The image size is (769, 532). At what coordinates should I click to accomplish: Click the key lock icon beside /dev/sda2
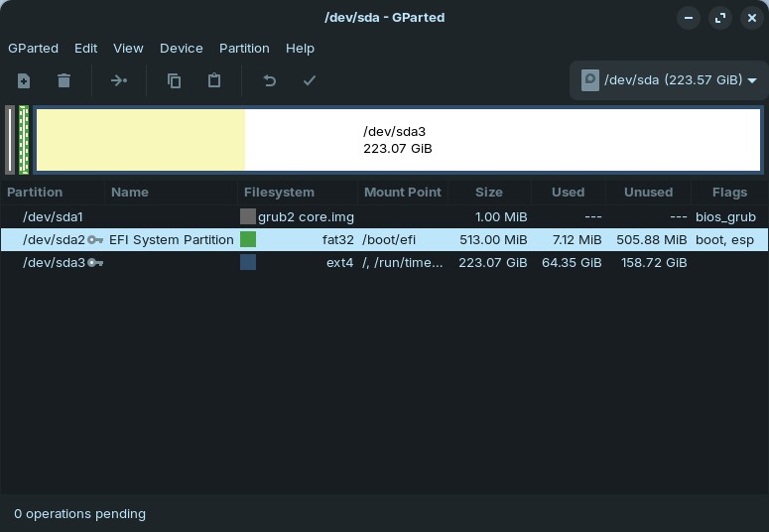[x=95, y=240]
